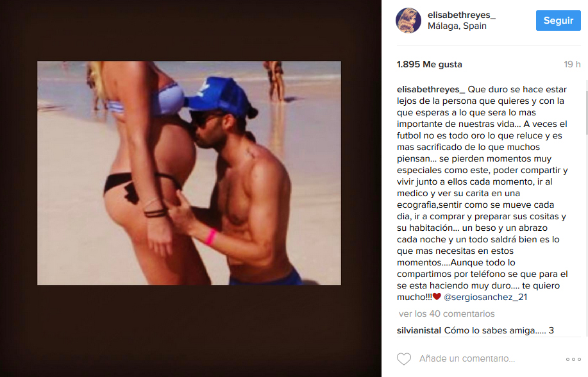
Task: Open the elisabethreyes_ profile avatar
Action: coord(408,21)
